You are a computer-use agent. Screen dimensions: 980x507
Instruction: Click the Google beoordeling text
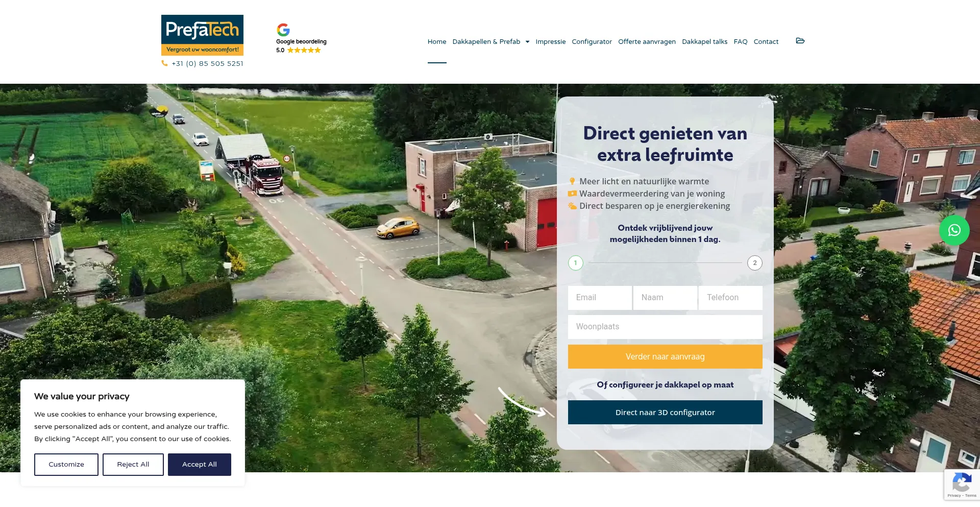(301, 41)
